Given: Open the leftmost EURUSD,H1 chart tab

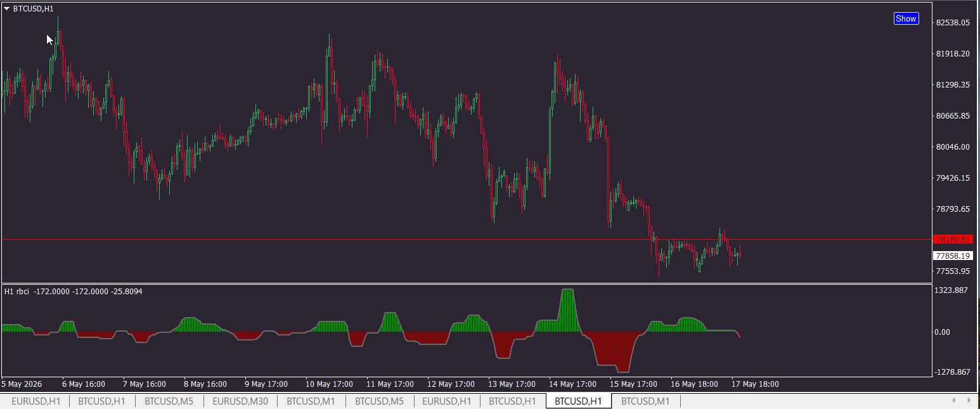Looking at the screenshot, I should pos(36,401).
